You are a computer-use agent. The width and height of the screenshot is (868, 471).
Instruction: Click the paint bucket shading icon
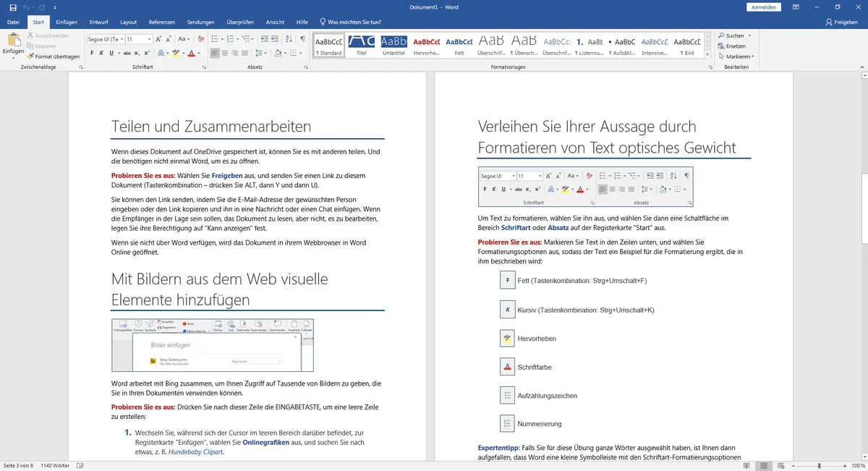(278, 53)
